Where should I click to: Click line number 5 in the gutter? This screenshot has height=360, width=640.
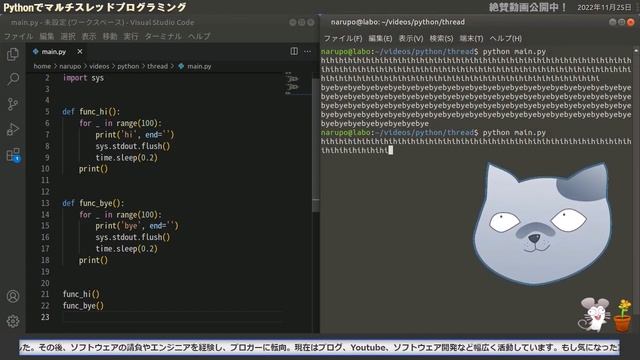(47, 112)
